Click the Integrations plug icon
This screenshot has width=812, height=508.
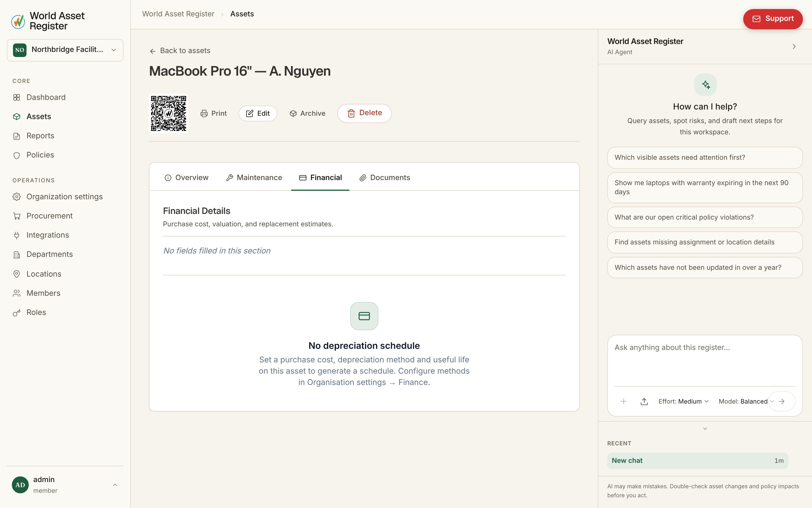click(x=16, y=235)
